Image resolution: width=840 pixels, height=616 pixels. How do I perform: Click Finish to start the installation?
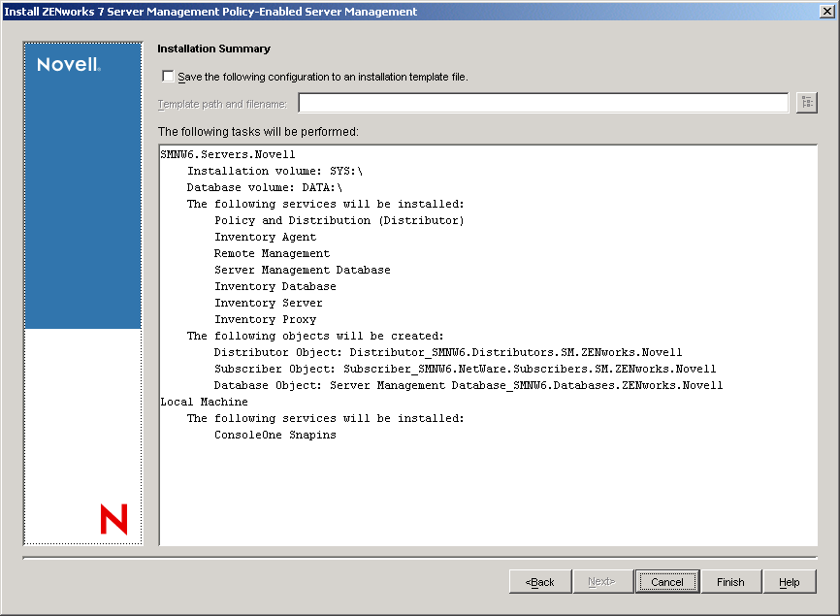[x=730, y=582]
